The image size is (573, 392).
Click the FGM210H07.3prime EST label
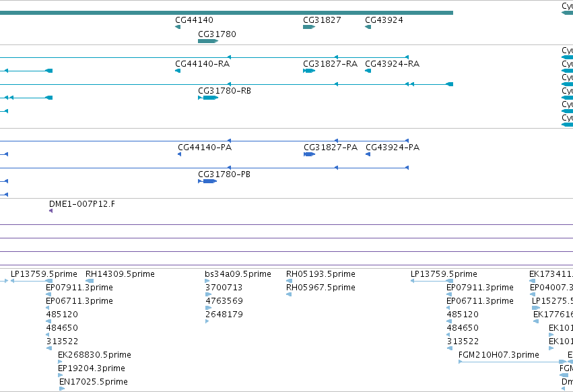[x=498, y=355]
